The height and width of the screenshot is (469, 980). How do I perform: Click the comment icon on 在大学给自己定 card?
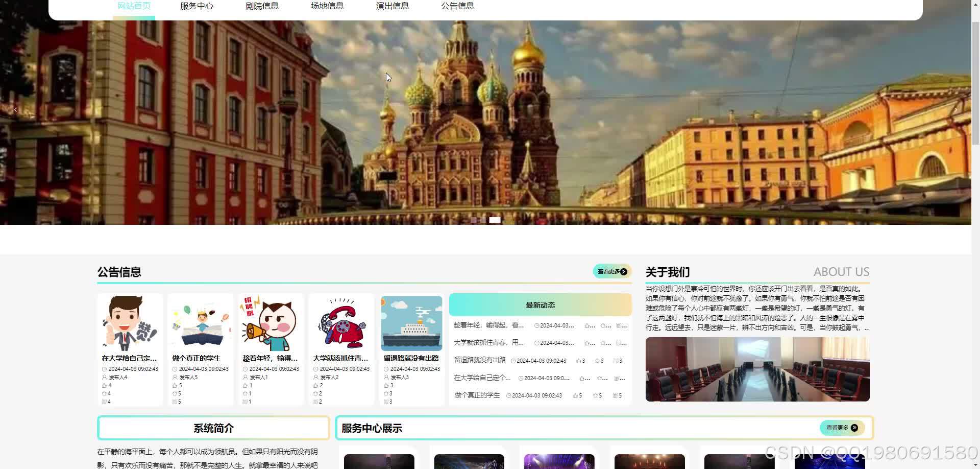104,402
